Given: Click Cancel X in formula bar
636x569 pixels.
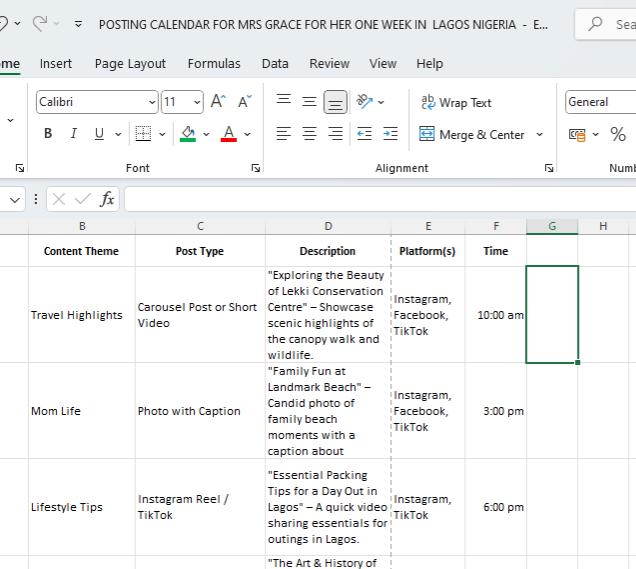Looking at the screenshot, I should 59,199.
